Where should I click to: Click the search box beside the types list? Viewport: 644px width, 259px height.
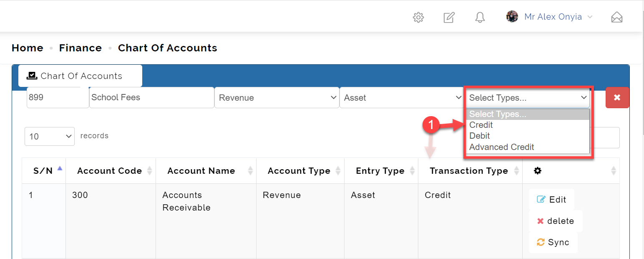pos(607,137)
